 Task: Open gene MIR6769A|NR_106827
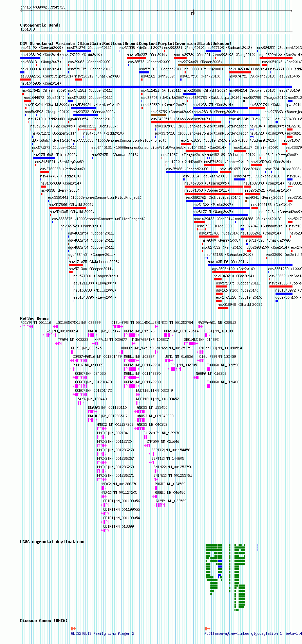coord(150,340)
